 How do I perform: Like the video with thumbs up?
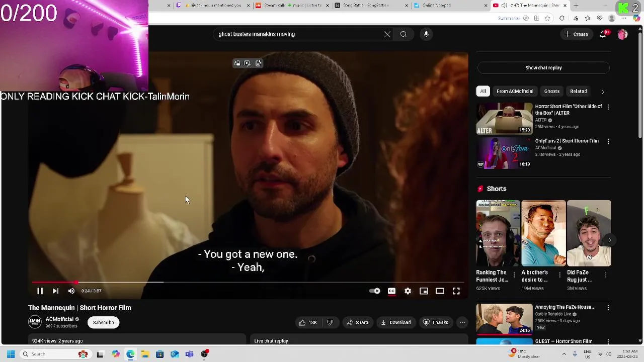click(308, 322)
